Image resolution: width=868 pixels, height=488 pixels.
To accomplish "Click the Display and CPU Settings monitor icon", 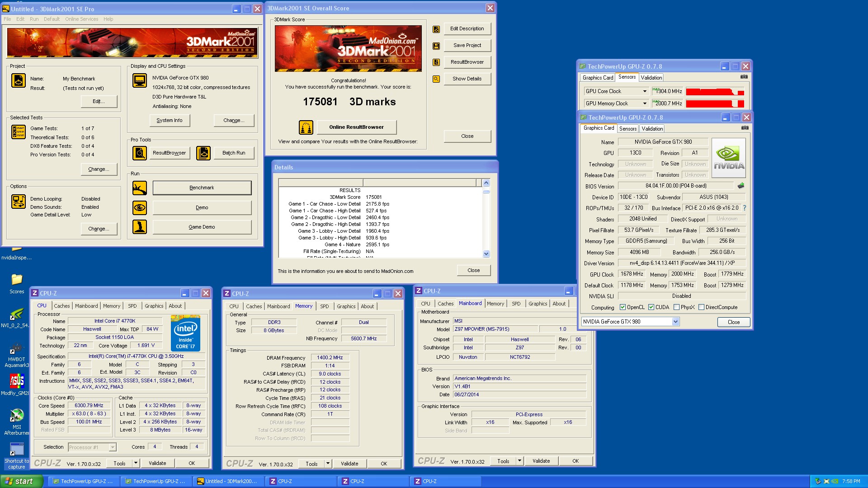I will (x=140, y=80).
